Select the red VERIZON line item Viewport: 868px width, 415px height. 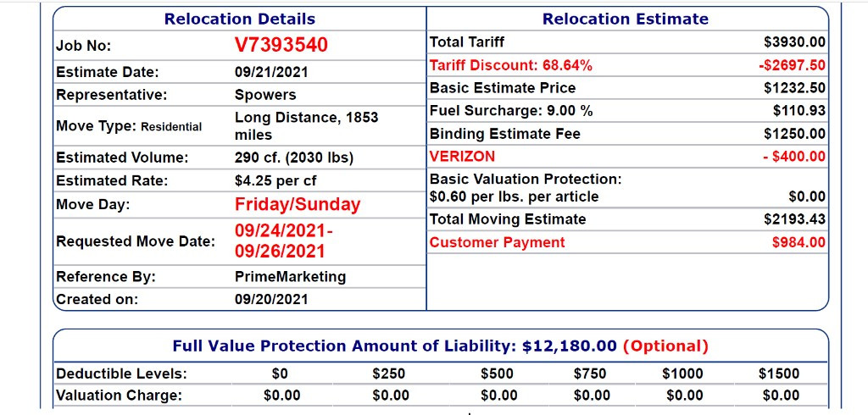click(x=463, y=157)
